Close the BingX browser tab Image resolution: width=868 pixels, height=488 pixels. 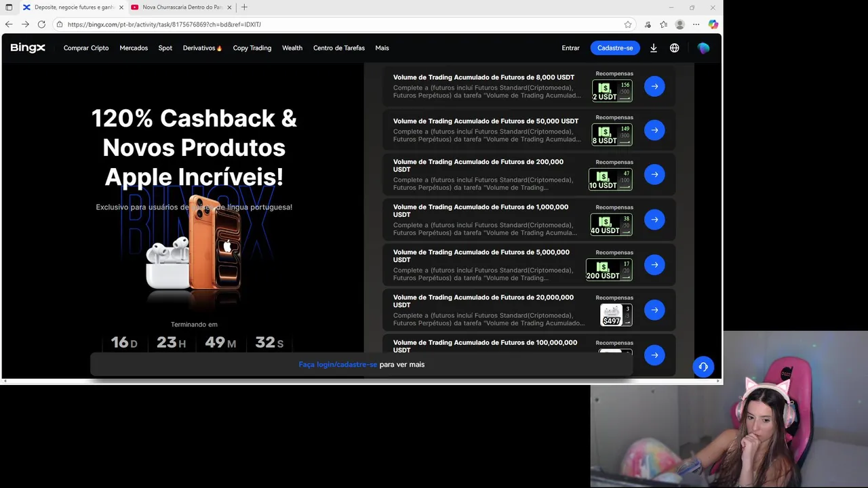(x=121, y=7)
